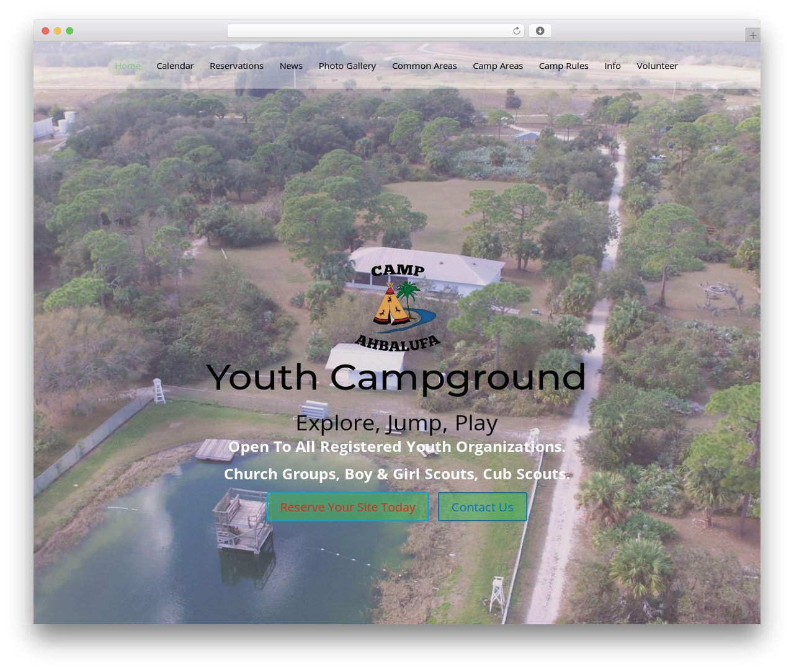Screen dimensions: 794x672
Task: Click the Contact Us button
Action: coord(483,507)
